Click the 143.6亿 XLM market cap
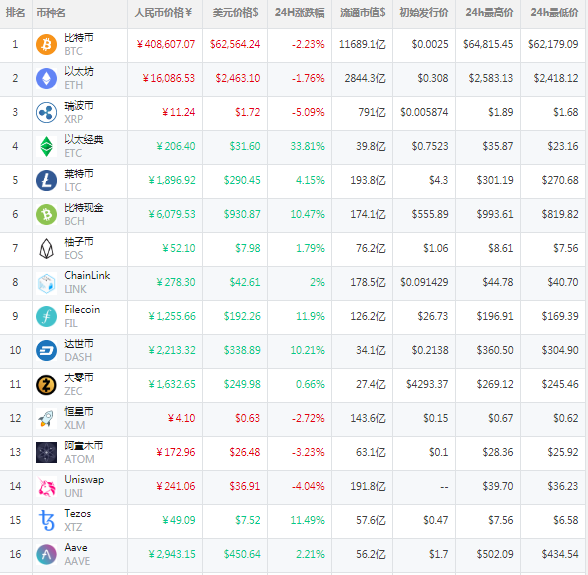The image size is (588, 575). [368, 419]
